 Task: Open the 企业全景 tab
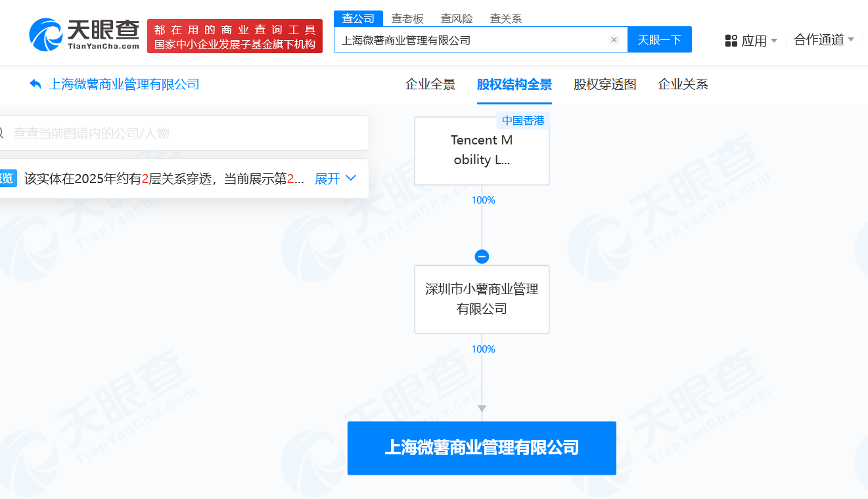[430, 84]
